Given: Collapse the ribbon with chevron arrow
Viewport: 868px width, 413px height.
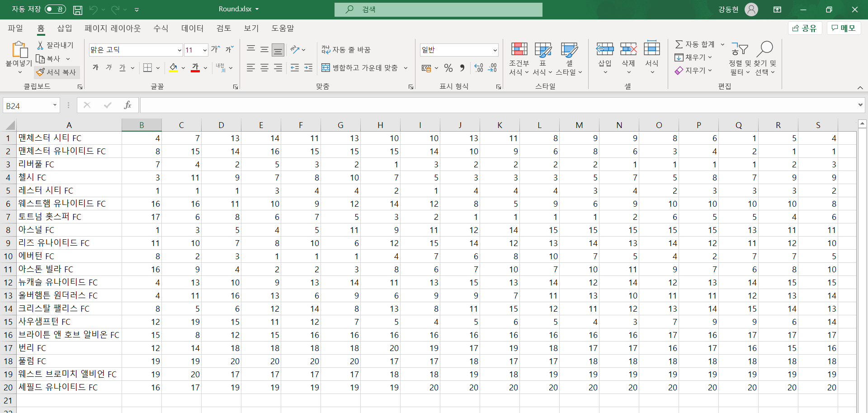Looking at the screenshot, I should (860, 87).
